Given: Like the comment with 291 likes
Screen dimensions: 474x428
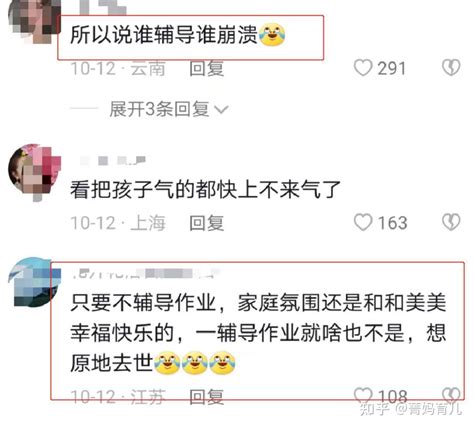Looking at the screenshot, I should point(363,68).
